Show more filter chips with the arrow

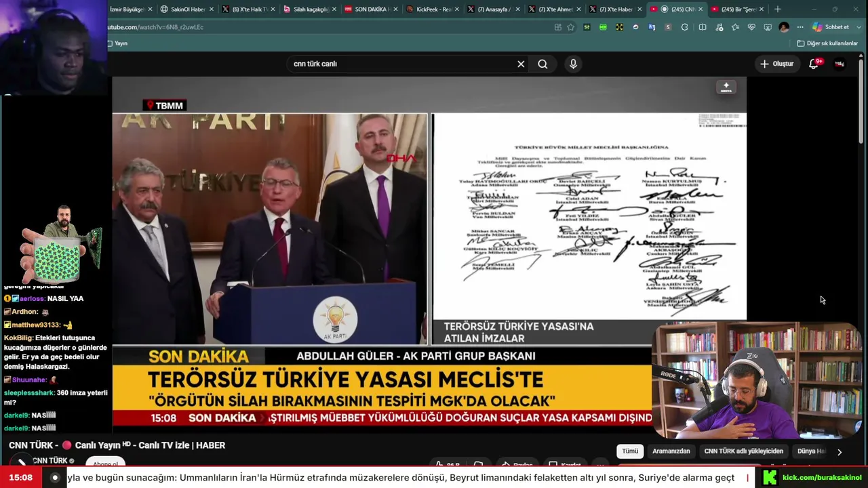click(x=840, y=452)
